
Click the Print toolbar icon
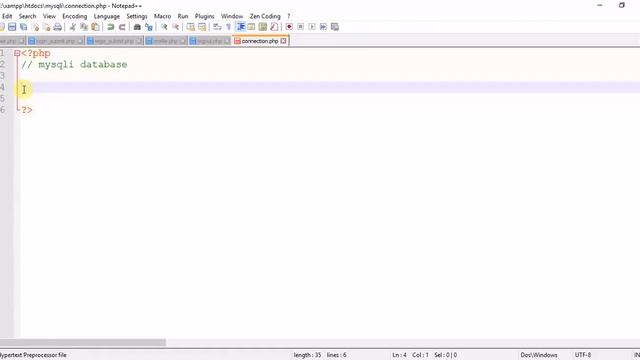pos(58,27)
